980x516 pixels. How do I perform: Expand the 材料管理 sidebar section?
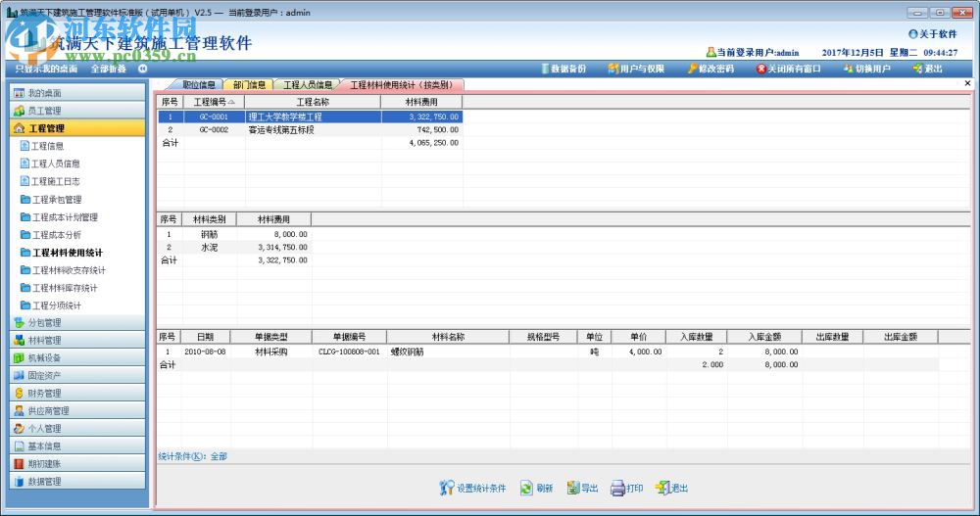tap(78, 340)
